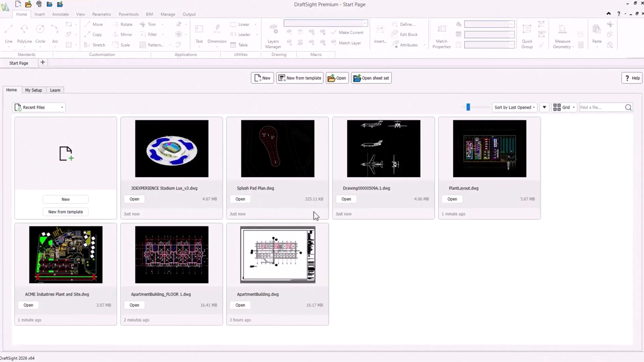Open the Annotate ribbon tab

point(60,15)
